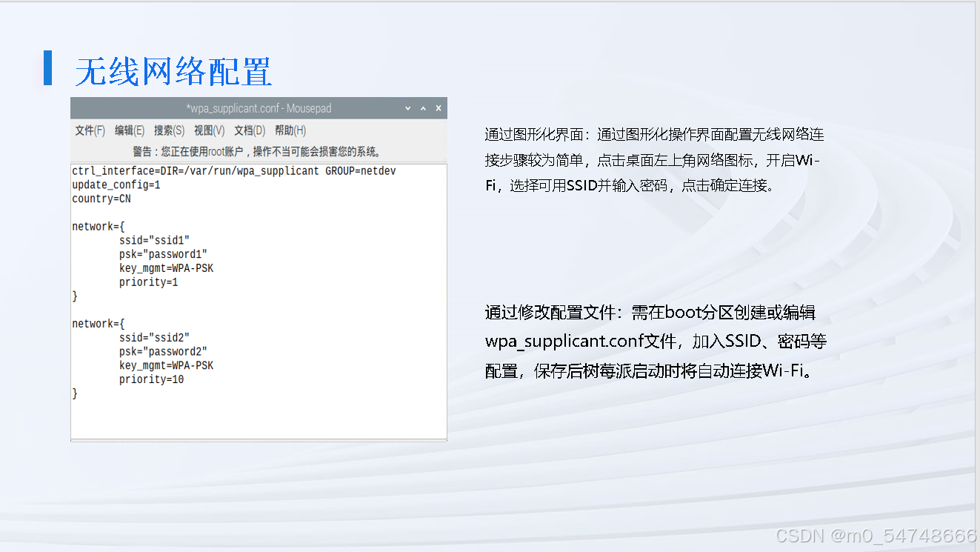Place cursor on the ctrl_interface line
Viewport: 980px width, 552px height.
pyautogui.click(x=234, y=171)
